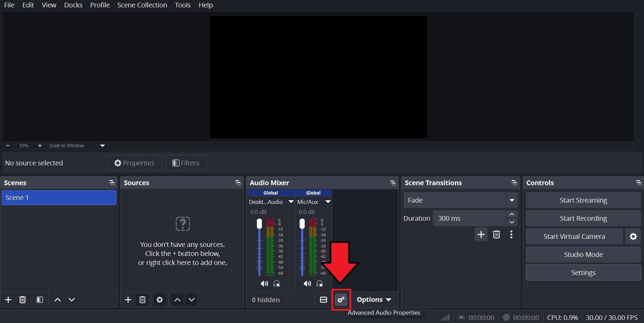Increase transition duration with up arrow
Image resolution: width=644 pixels, height=323 pixels.
click(512, 214)
